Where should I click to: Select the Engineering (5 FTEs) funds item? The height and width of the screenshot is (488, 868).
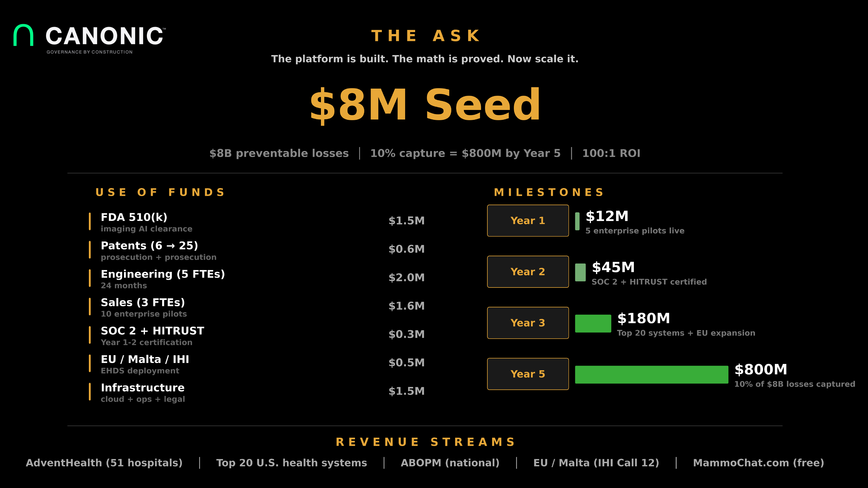click(163, 274)
